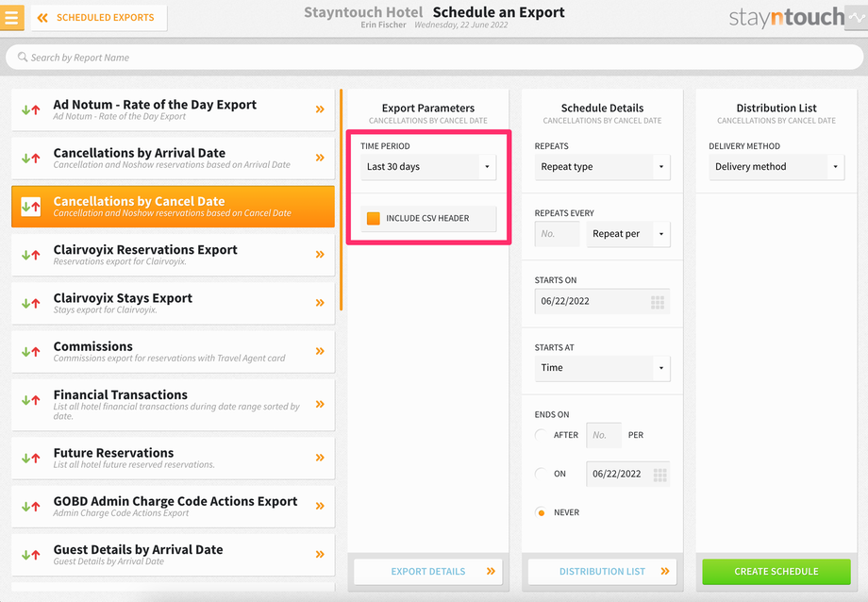Click export arrows icon of Ad Notum row
Screen dimensions: 868x602
coord(30,109)
